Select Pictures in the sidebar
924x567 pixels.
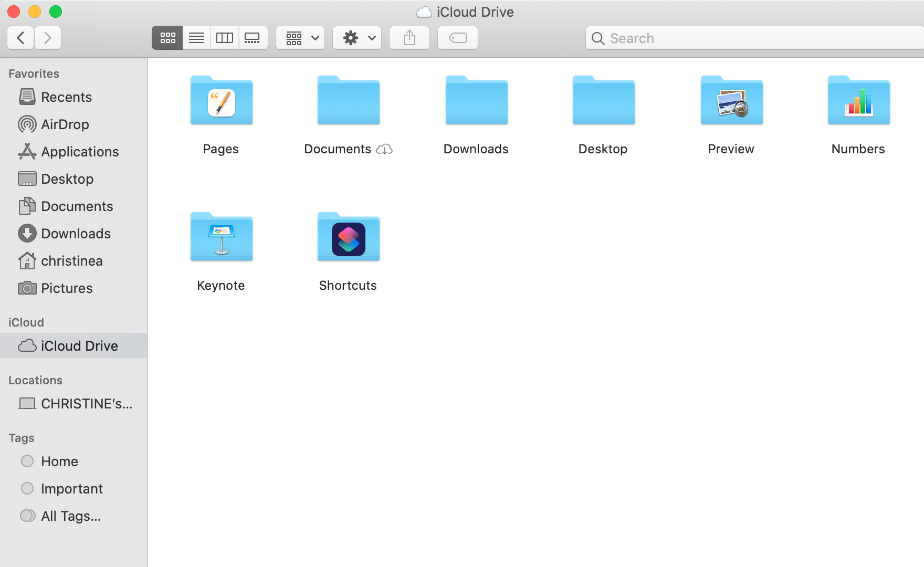(x=73, y=288)
